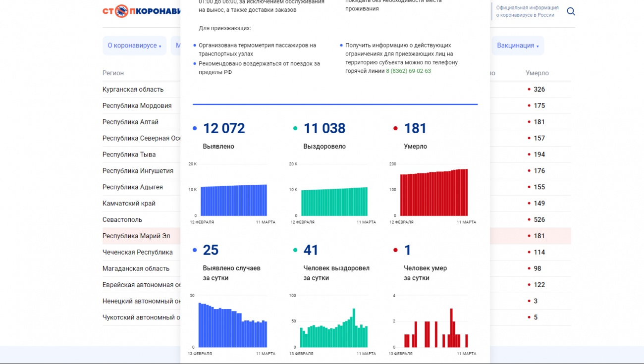Click the red "Умерло" cumulative bar chart

[433, 193]
